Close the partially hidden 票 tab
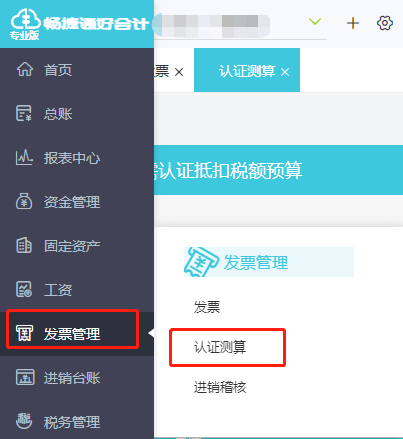Image resolution: width=403 pixels, height=439 pixels. (x=179, y=72)
